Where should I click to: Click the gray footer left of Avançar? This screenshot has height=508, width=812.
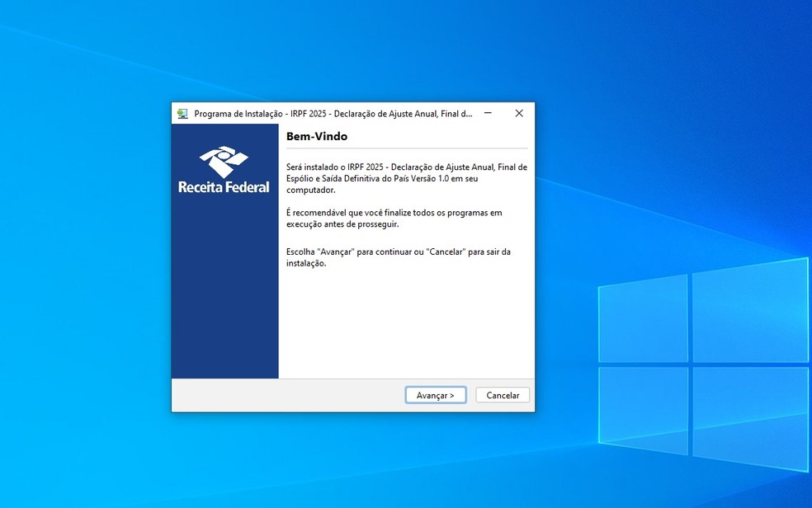[287, 395]
